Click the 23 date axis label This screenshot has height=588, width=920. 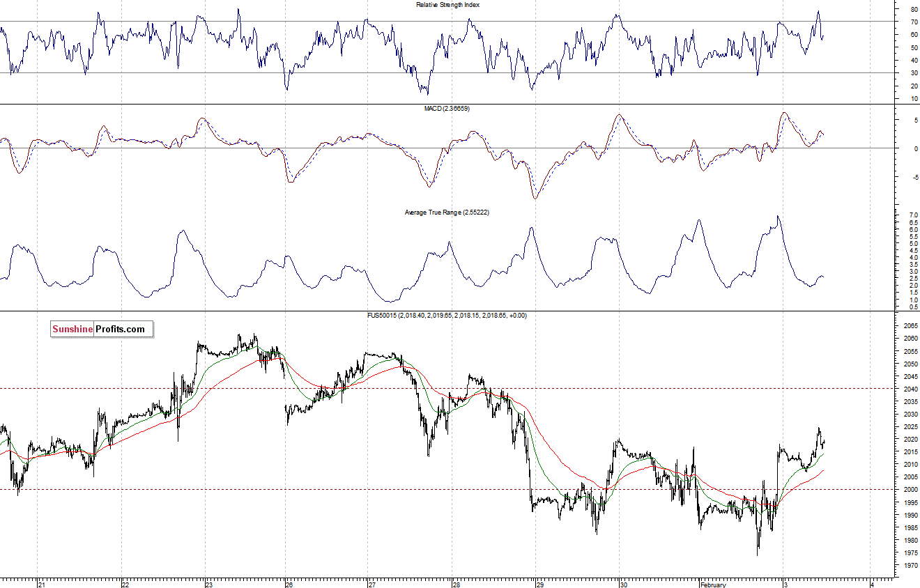click(209, 585)
